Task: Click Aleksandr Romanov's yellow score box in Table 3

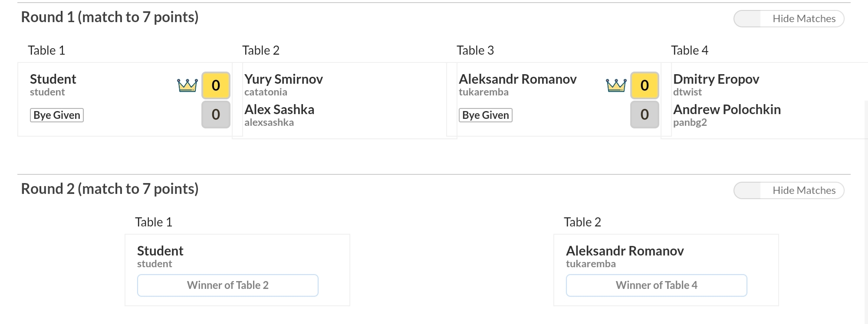Action: [x=644, y=85]
